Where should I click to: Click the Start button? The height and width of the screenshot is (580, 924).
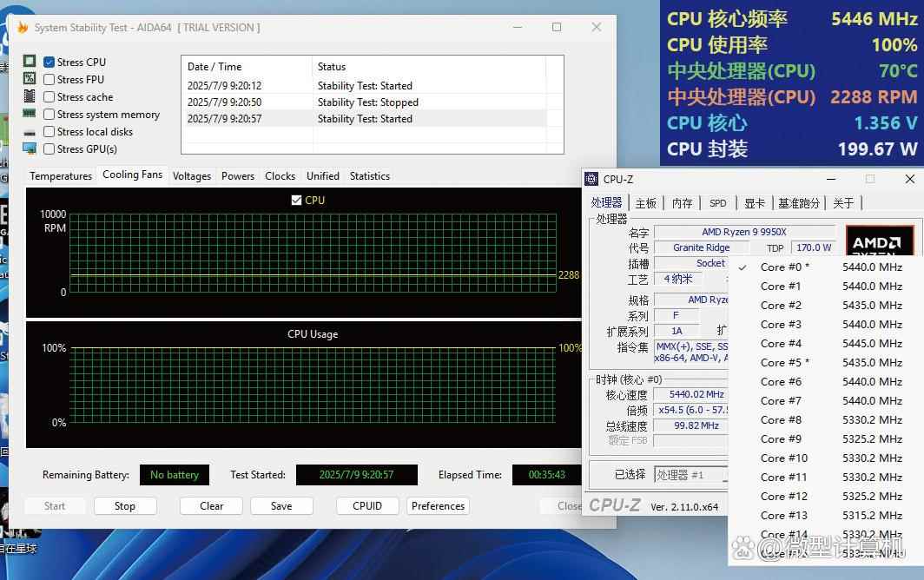coord(55,506)
